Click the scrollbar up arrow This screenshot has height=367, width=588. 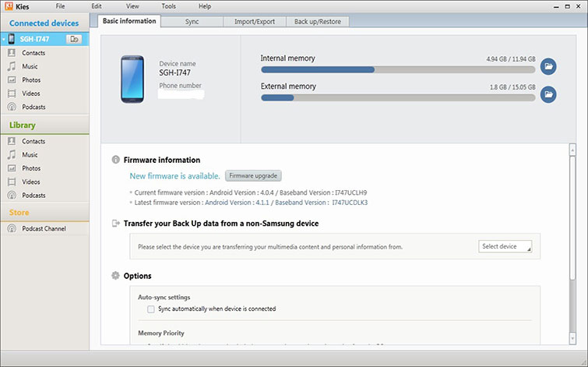pyautogui.click(x=572, y=150)
